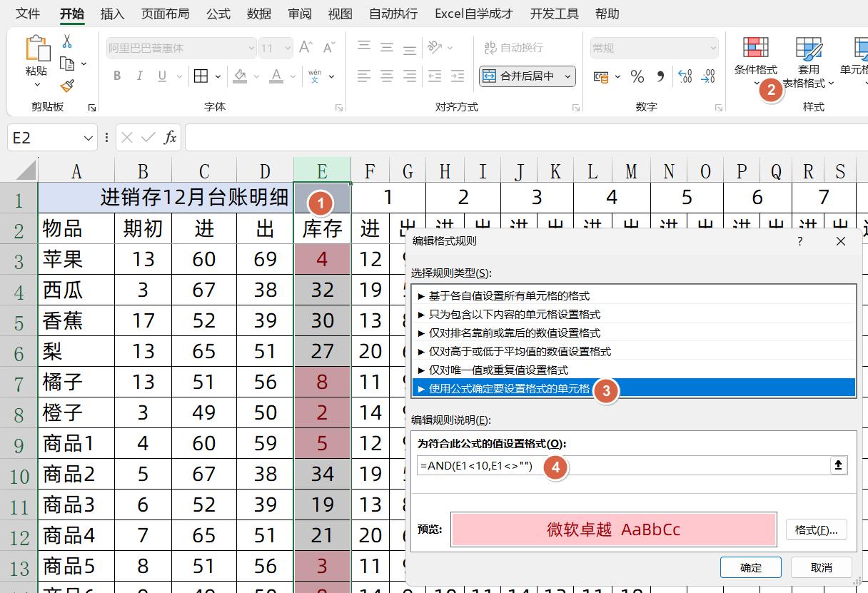This screenshot has height=593, width=868.
Task: Open the 文件 menu
Action: pyautogui.click(x=28, y=14)
